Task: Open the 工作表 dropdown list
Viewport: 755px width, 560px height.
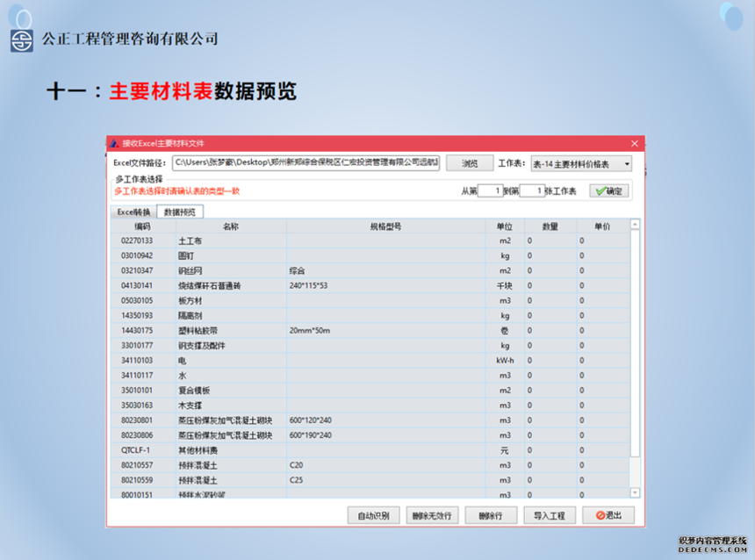Action: coord(627,163)
